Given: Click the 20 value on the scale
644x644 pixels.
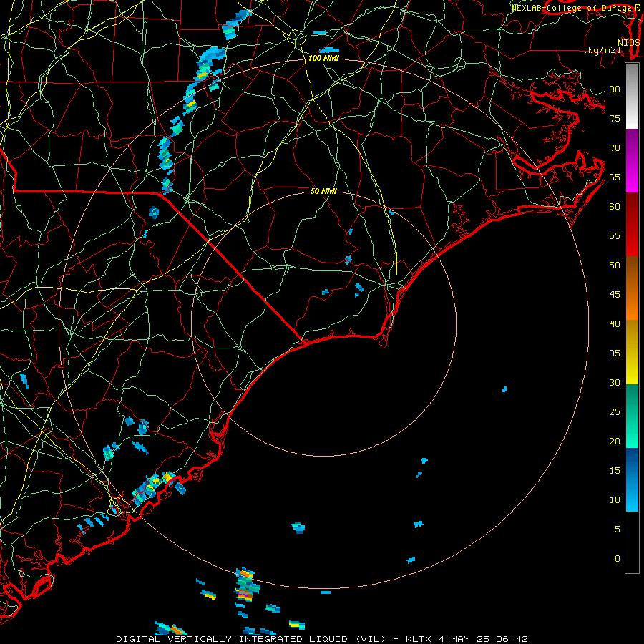Looking at the screenshot, I should tap(615, 441).
